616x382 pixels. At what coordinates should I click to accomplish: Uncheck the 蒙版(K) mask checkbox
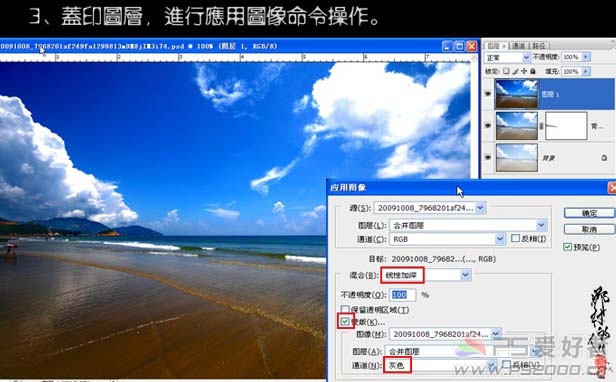(345, 322)
